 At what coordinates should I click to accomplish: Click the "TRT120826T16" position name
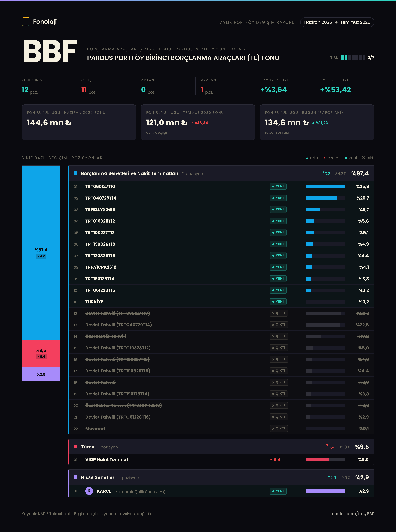point(100,256)
